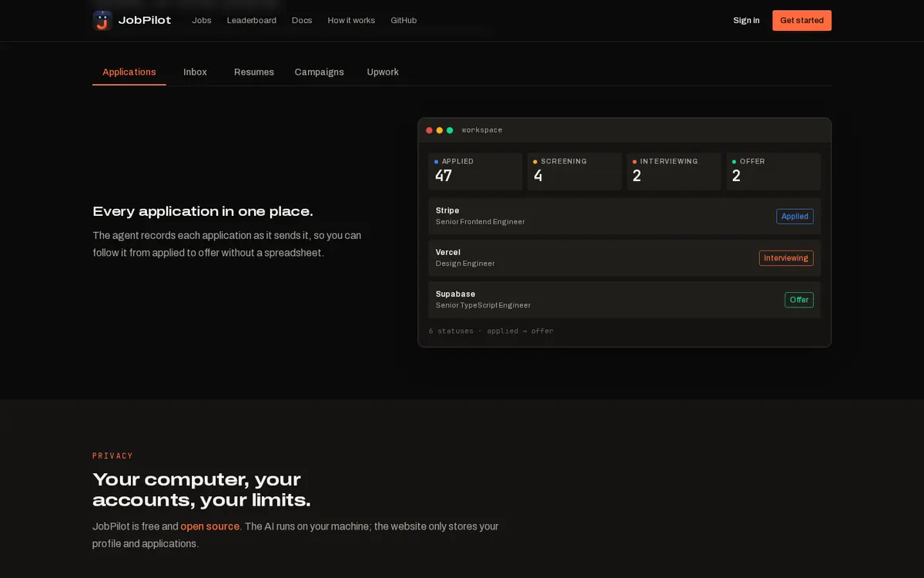The image size is (924, 578).
Task: Click the Offer status badge on Supabase row
Action: coord(799,300)
